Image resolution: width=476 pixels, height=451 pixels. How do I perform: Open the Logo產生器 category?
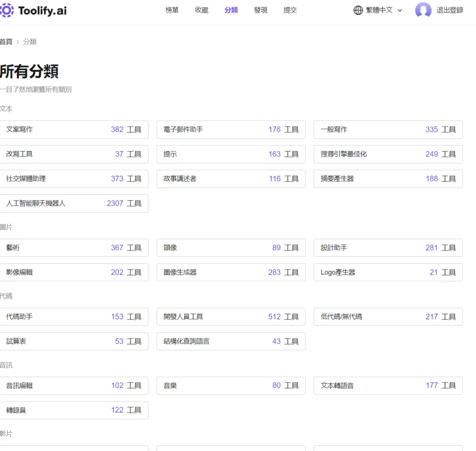pyautogui.click(x=388, y=272)
